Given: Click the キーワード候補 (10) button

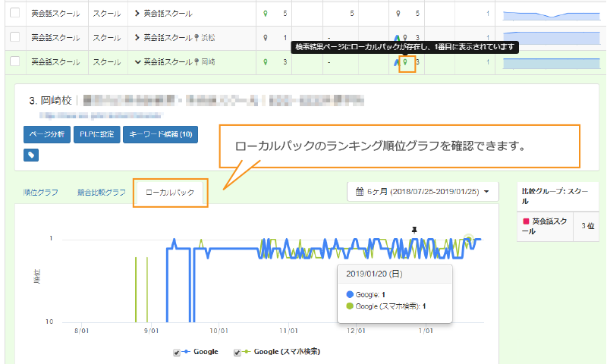Looking at the screenshot, I should 161,134.
